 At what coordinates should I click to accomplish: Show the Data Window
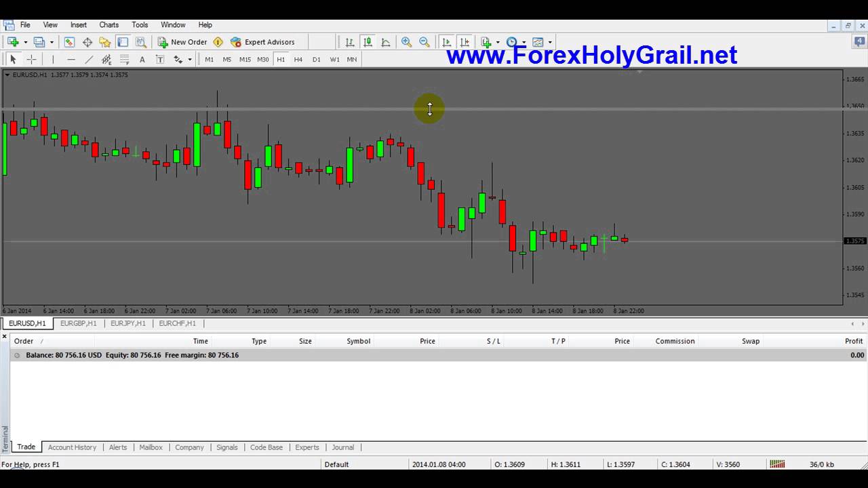click(x=87, y=42)
